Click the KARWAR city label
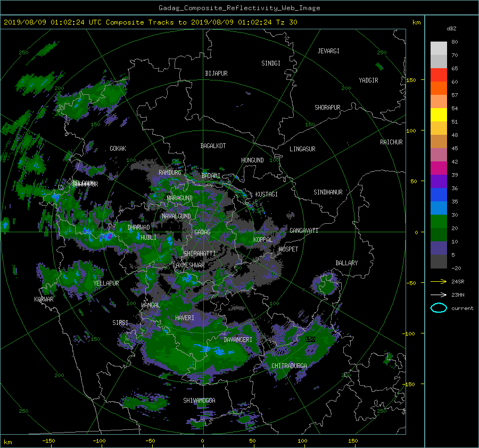Screen dimensions: 479x448 click(x=44, y=299)
